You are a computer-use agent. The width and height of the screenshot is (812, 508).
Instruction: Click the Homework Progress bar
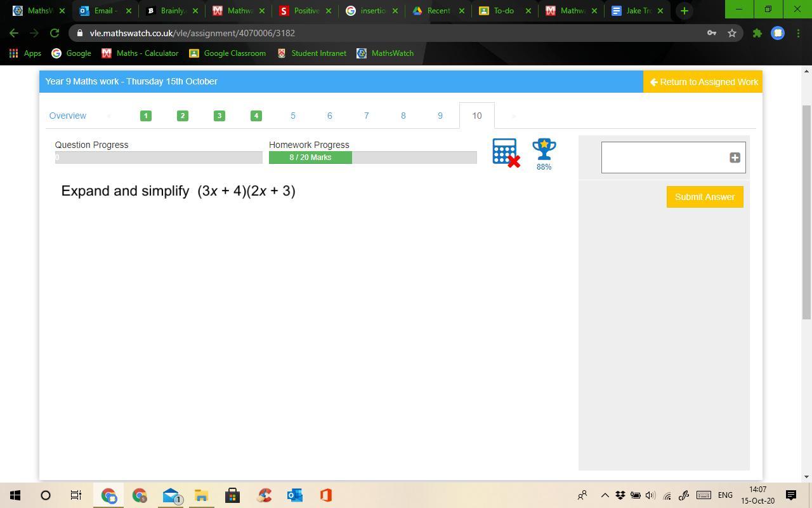point(373,157)
